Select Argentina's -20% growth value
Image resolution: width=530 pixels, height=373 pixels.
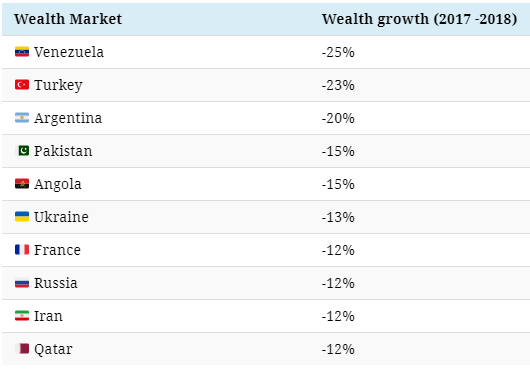(338, 118)
